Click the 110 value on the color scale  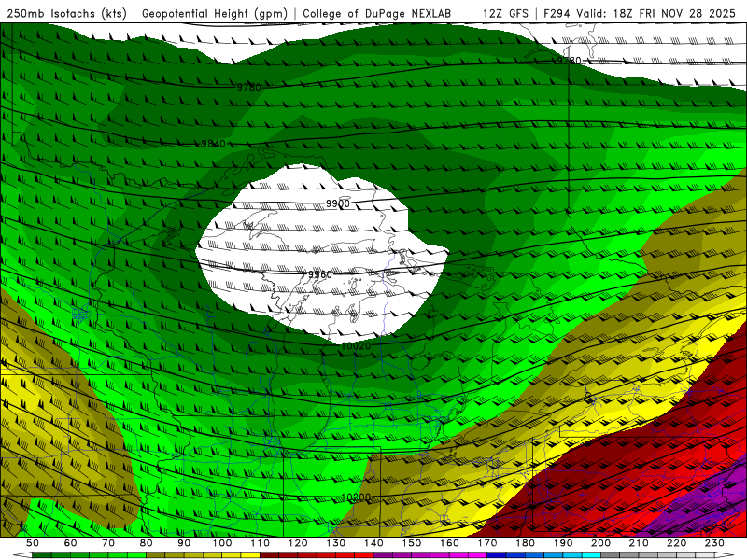coord(260,543)
